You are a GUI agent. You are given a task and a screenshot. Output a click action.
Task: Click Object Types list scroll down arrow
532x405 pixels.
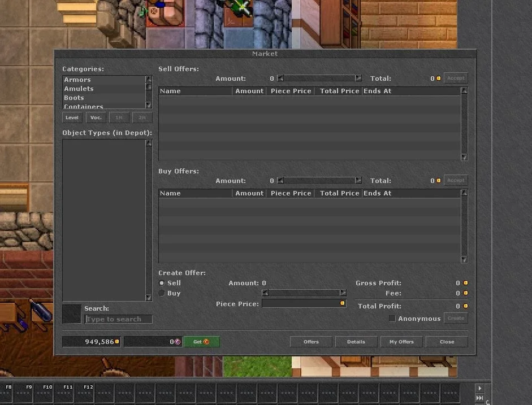click(x=149, y=297)
